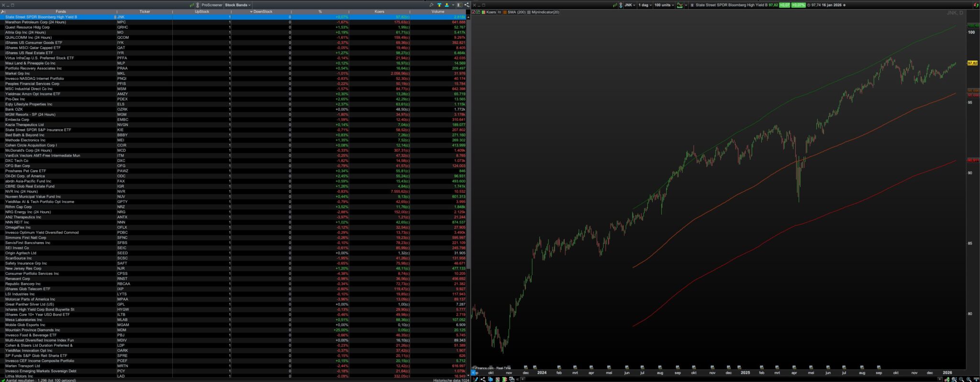Click the red add-indicator icon near Koers
Viewport: 980px width, 382px height.
coord(474,12)
